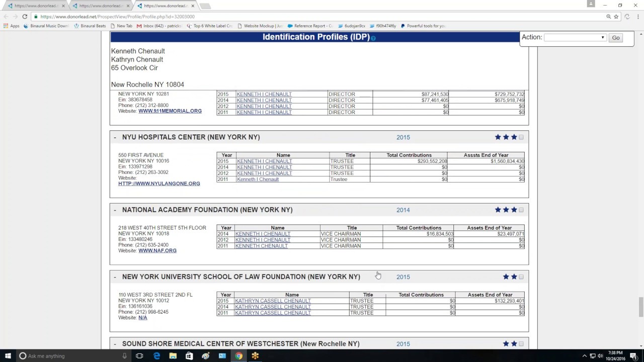Open 2014 KENNETH I CHENAULT vice chairman link
The image size is (644, 362).
click(x=263, y=234)
